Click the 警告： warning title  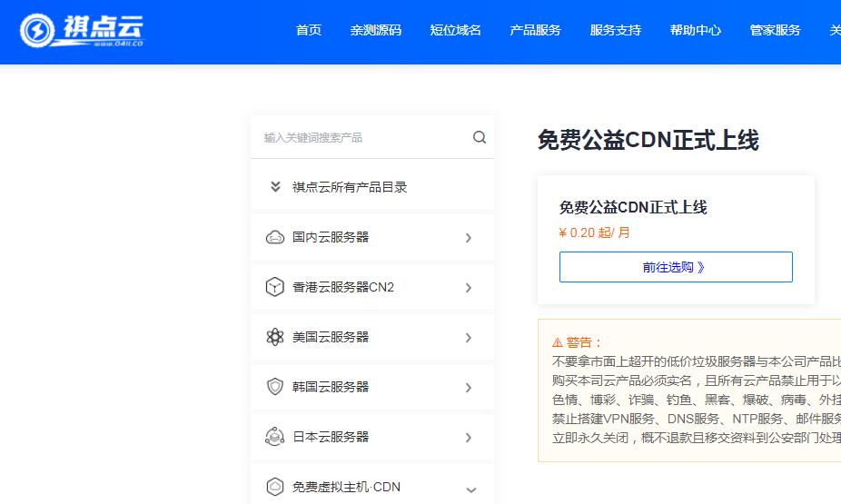[x=584, y=342]
